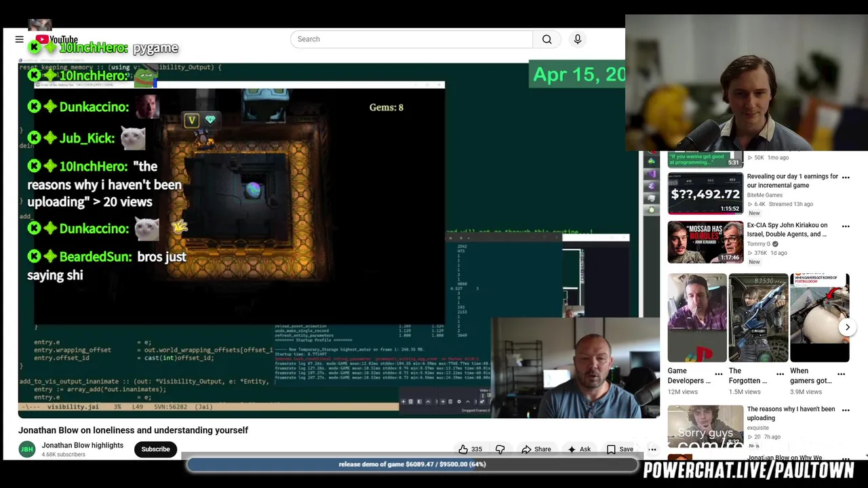Open The reasons why I haven't been uploading title
The image size is (868, 488).
point(791,413)
